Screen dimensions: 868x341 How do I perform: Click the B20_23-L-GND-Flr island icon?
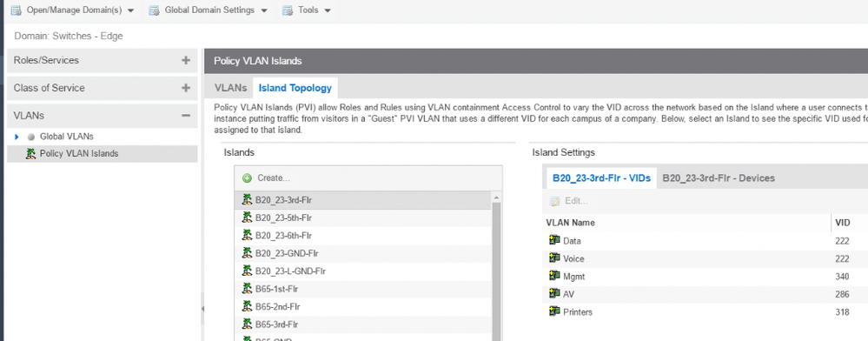point(247,271)
